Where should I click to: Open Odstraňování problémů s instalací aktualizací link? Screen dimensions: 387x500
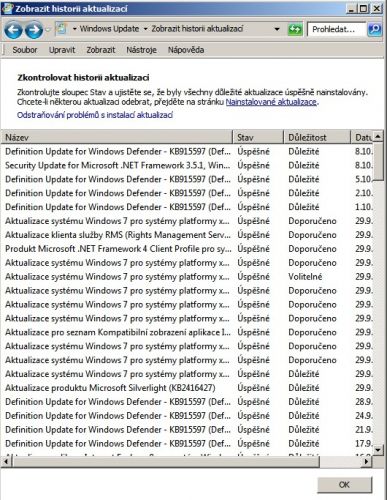(95, 115)
